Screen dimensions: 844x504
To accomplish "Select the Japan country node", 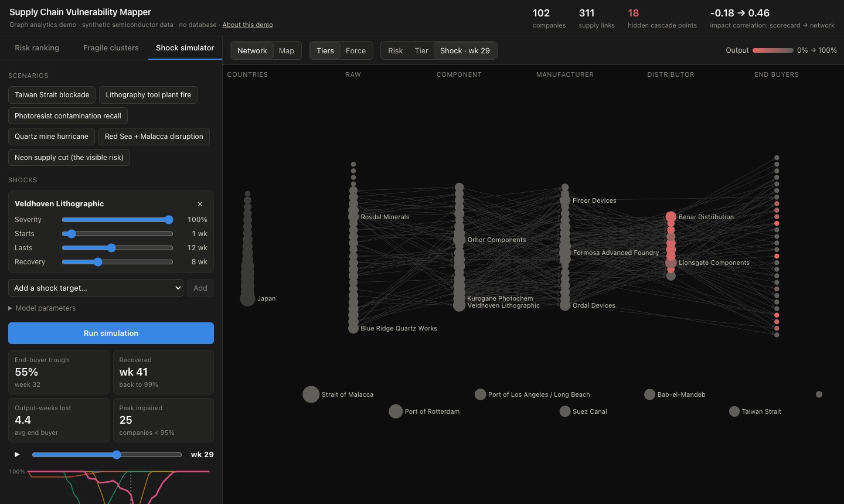I will pos(247,298).
